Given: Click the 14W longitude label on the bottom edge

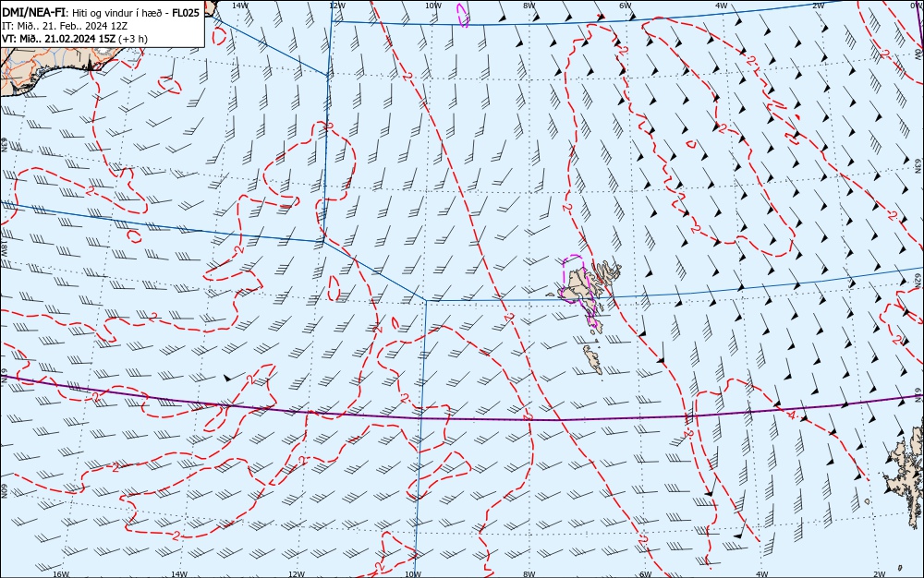Looking at the screenshot, I should point(178,574).
